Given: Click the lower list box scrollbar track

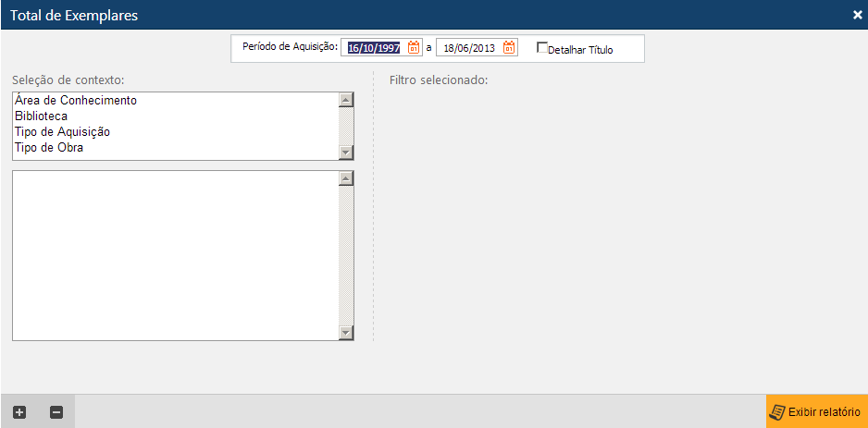Looking at the screenshot, I should click(346, 255).
